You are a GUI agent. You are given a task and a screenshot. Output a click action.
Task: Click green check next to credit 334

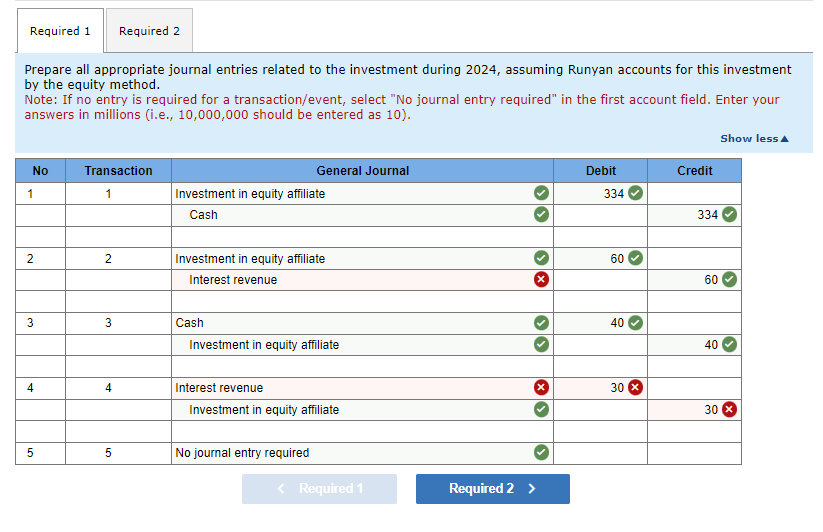coord(729,214)
